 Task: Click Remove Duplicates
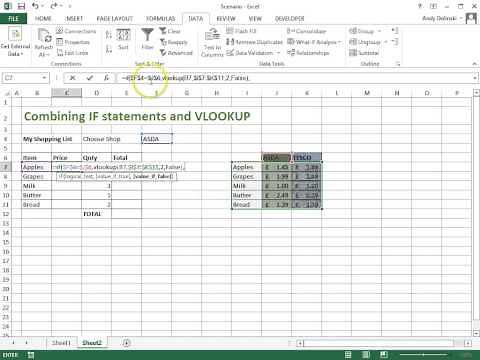coord(254,42)
